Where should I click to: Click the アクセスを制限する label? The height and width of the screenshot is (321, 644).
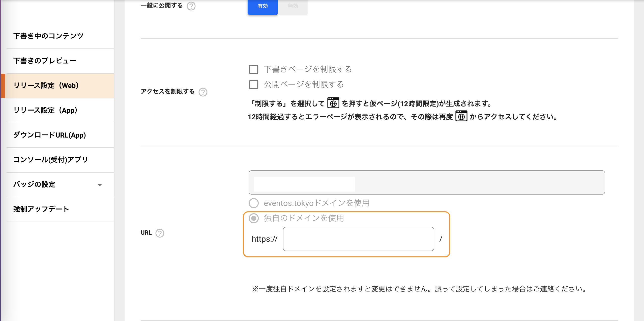click(x=168, y=91)
